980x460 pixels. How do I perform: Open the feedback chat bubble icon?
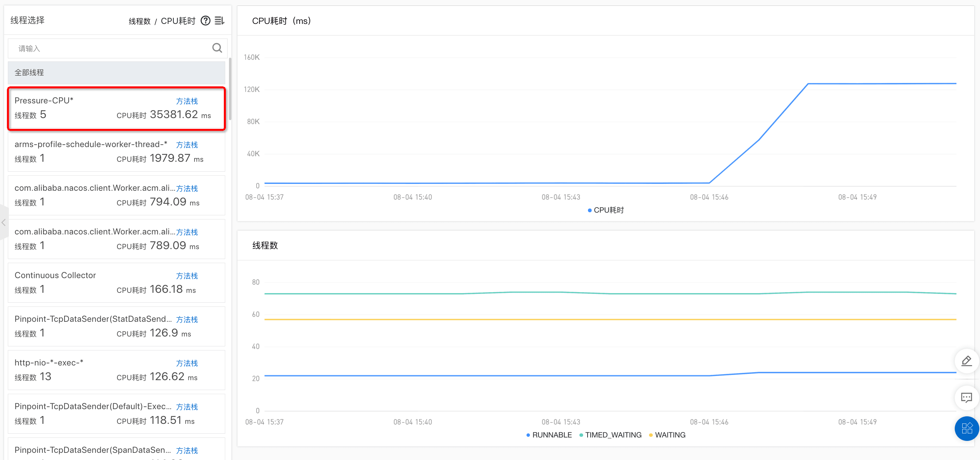pos(966,398)
